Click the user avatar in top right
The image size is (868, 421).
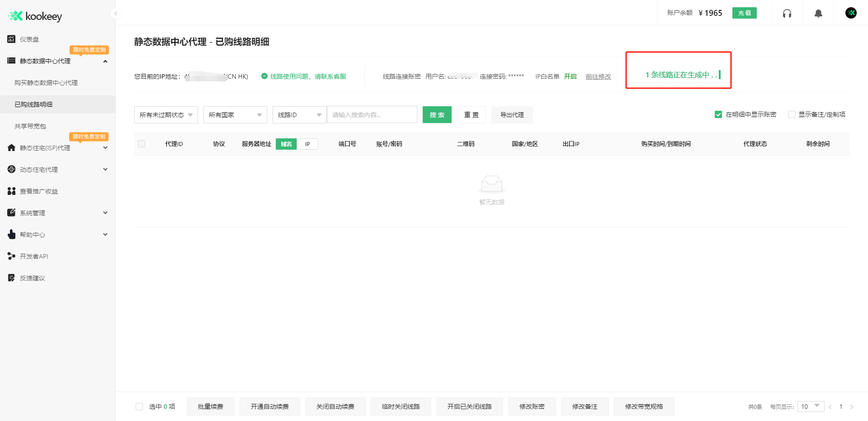pyautogui.click(x=851, y=13)
